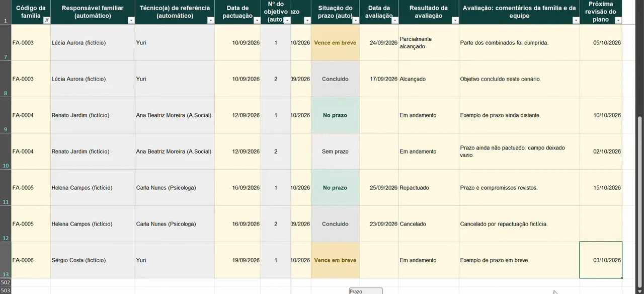This screenshot has width=644, height=294.
Task: Open the filter dropdown of the partly hidden 'azo' column
Action: tap(307, 21)
